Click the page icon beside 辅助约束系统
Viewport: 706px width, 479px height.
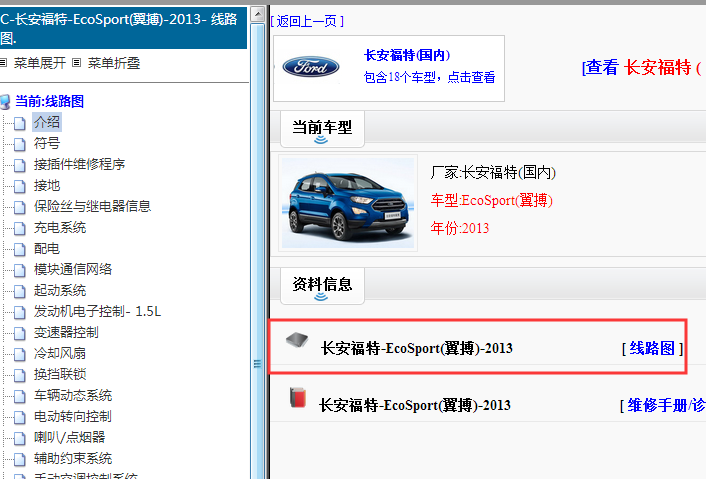[x=19, y=459]
